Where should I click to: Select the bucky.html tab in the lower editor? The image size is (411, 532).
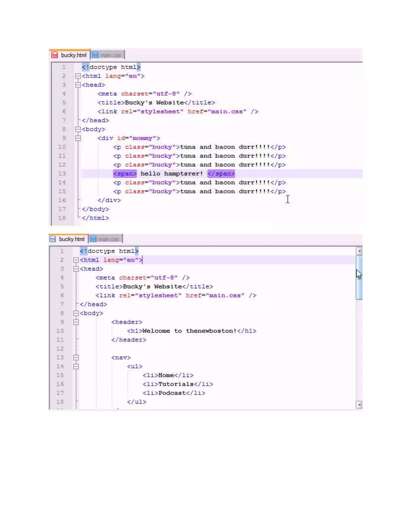(68, 239)
